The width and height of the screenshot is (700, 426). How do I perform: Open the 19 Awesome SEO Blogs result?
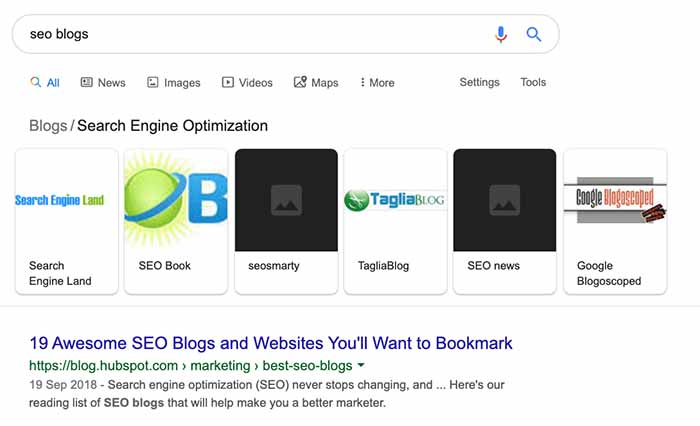[271, 343]
